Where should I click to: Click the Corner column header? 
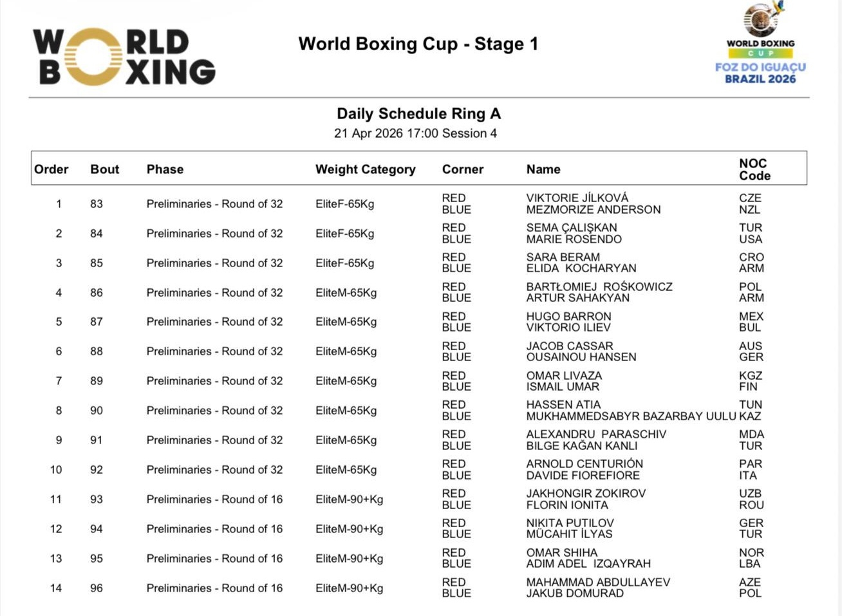(462, 169)
